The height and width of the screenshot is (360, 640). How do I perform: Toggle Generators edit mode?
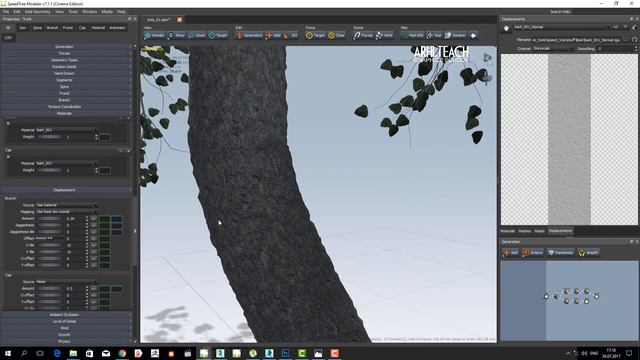[249, 36]
